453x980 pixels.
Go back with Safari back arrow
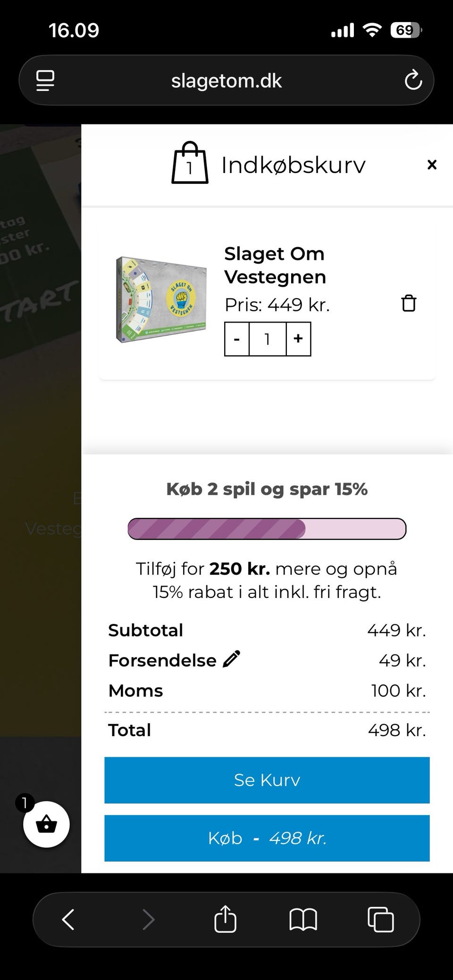(69, 919)
